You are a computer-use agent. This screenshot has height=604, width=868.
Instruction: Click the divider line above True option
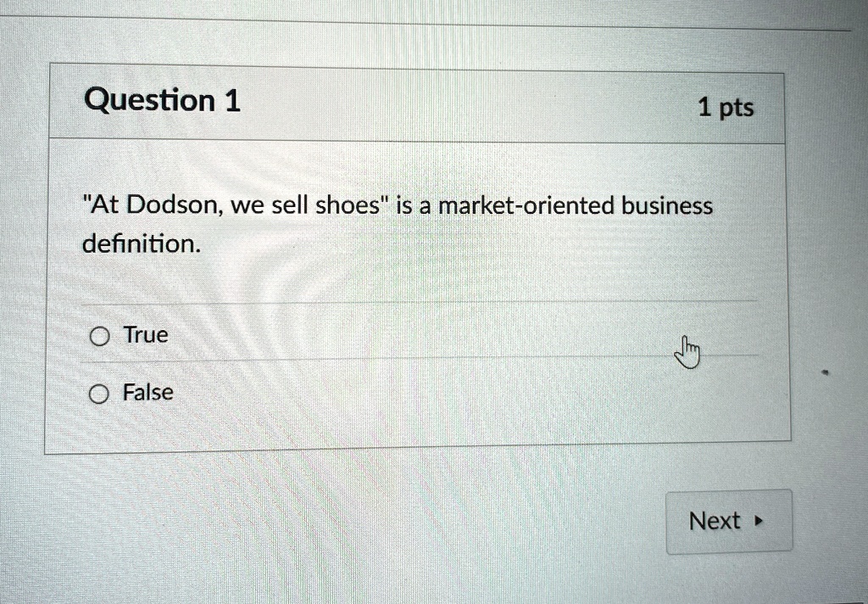pyautogui.click(x=419, y=303)
